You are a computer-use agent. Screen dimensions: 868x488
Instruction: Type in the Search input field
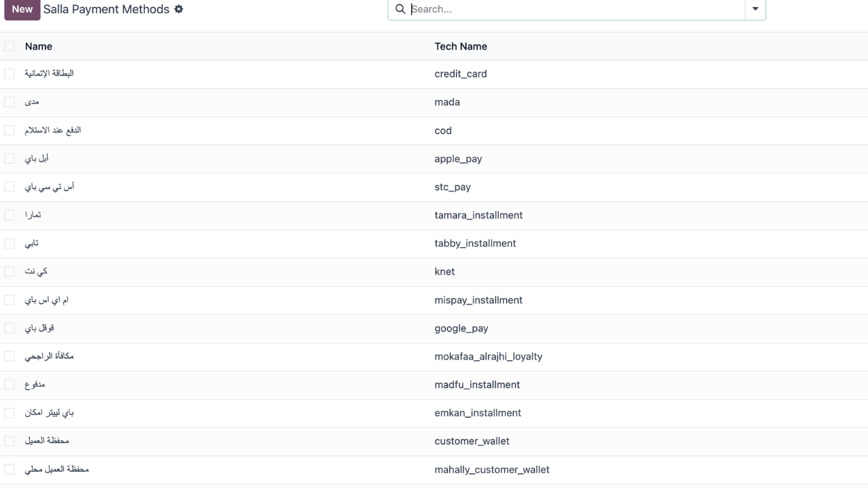(572, 10)
